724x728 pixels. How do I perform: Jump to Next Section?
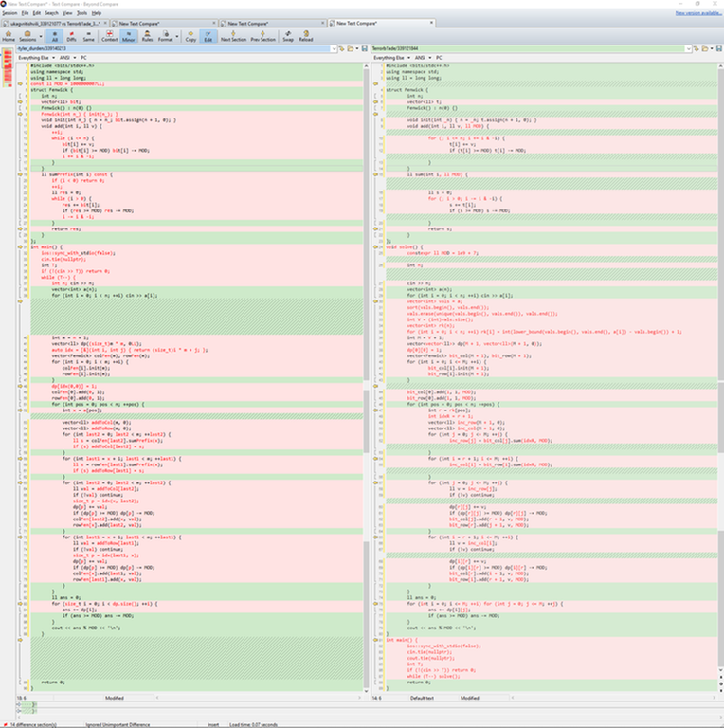pos(233,36)
